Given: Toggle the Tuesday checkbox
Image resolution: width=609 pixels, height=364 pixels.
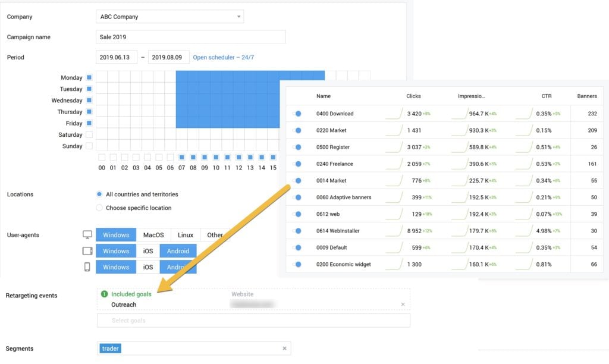Looking at the screenshot, I should tap(89, 89).
